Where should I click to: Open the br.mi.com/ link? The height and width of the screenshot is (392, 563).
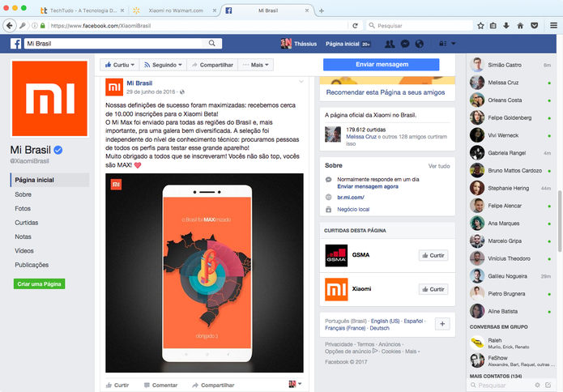coord(351,198)
